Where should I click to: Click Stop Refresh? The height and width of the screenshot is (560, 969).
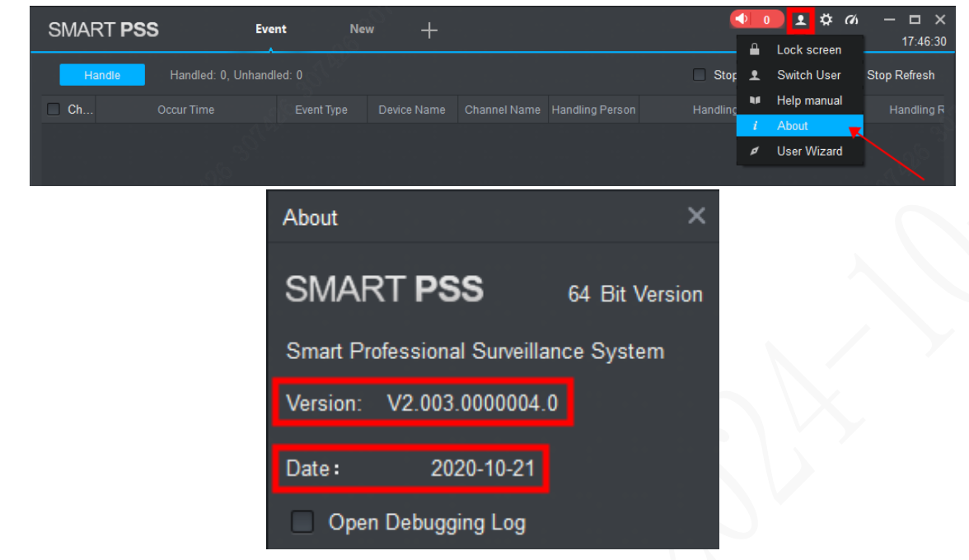(901, 74)
